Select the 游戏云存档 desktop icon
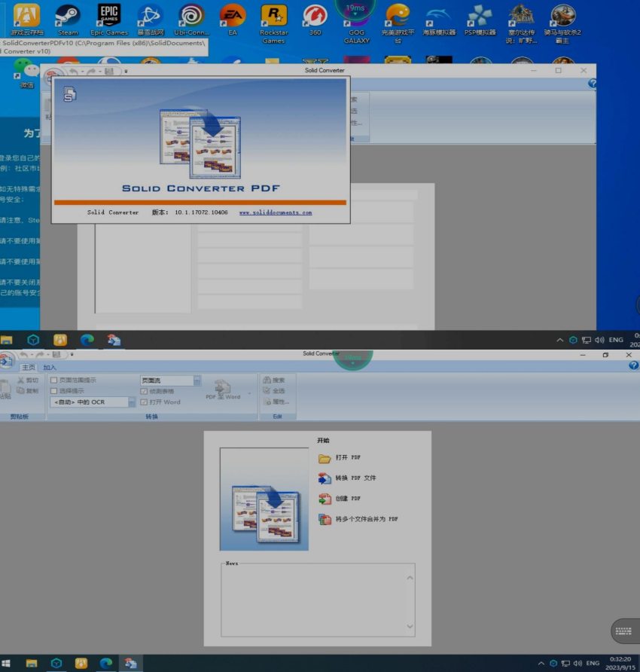Screen dimensions: 640x672 pyautogui.click(x=26, y=20)
